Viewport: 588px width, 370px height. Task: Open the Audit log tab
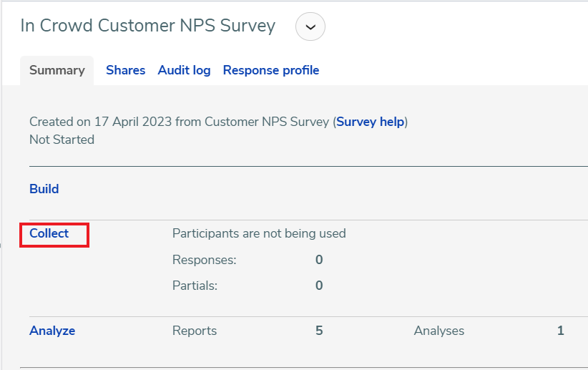(x=184, y=70)
